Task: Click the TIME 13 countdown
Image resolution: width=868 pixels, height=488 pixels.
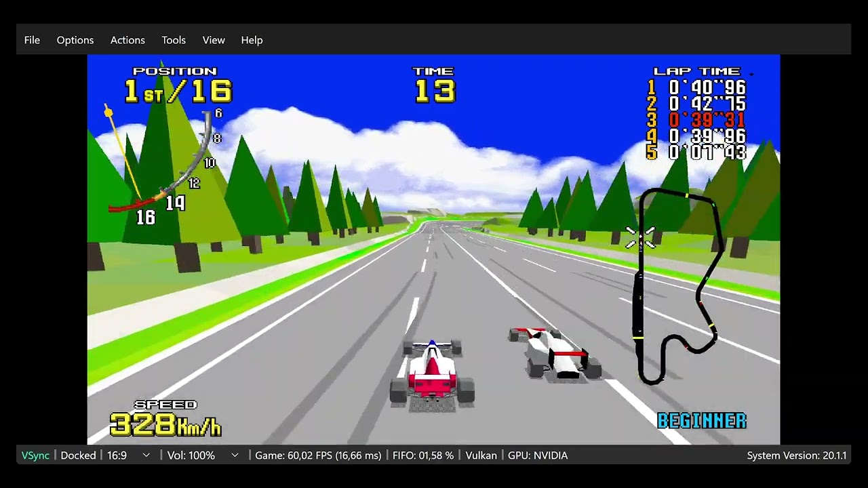Action: pos(434,85)
